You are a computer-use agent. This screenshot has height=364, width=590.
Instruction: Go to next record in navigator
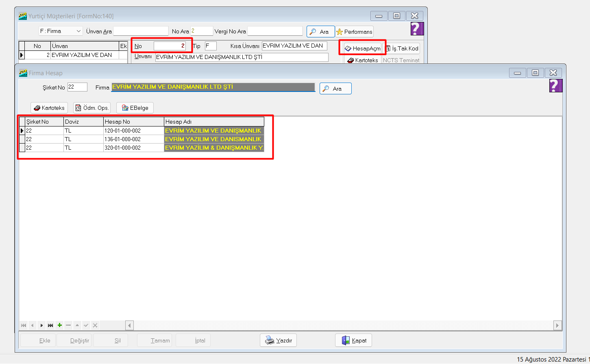(41, 325)
